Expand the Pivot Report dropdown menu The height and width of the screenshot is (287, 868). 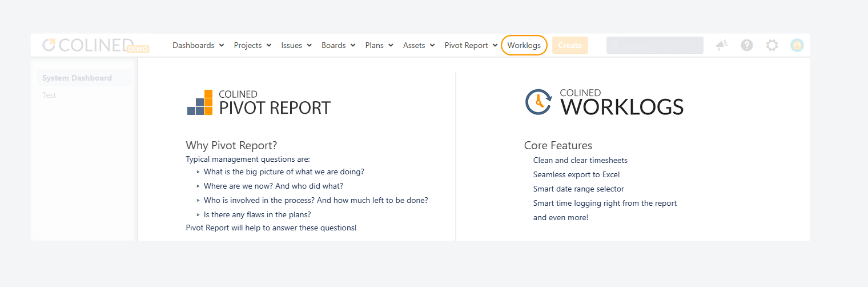tap(471, 45)
